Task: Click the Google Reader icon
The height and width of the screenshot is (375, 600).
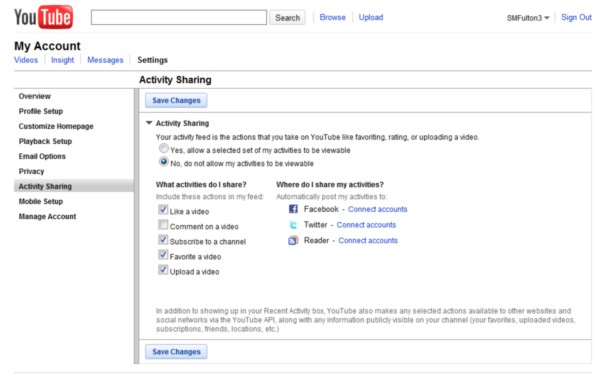Action: 293,240
